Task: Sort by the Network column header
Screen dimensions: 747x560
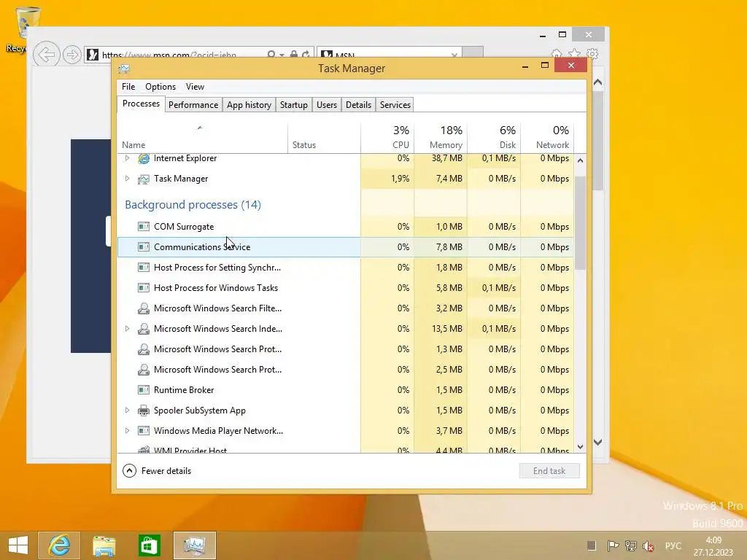Action: (547, 138)
